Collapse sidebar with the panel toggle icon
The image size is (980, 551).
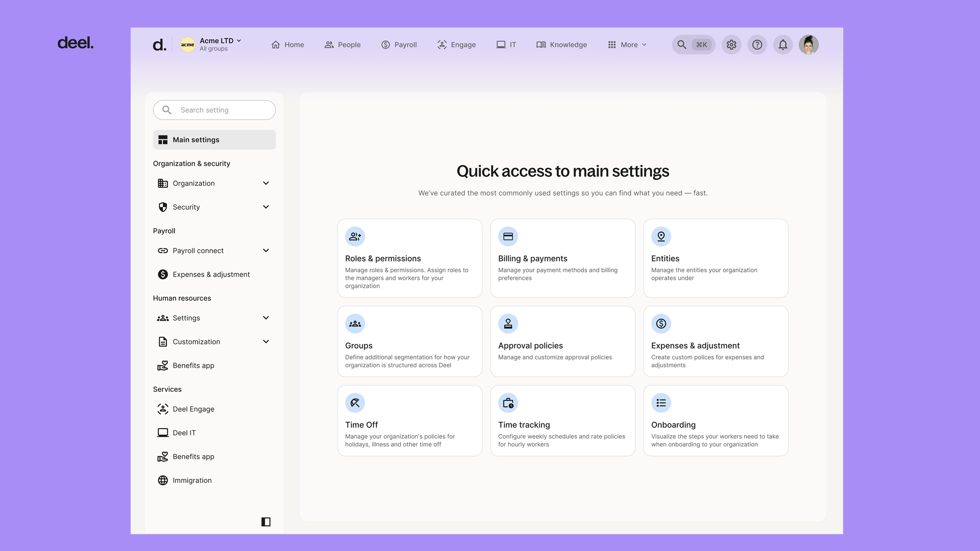(x=266, y=522)
